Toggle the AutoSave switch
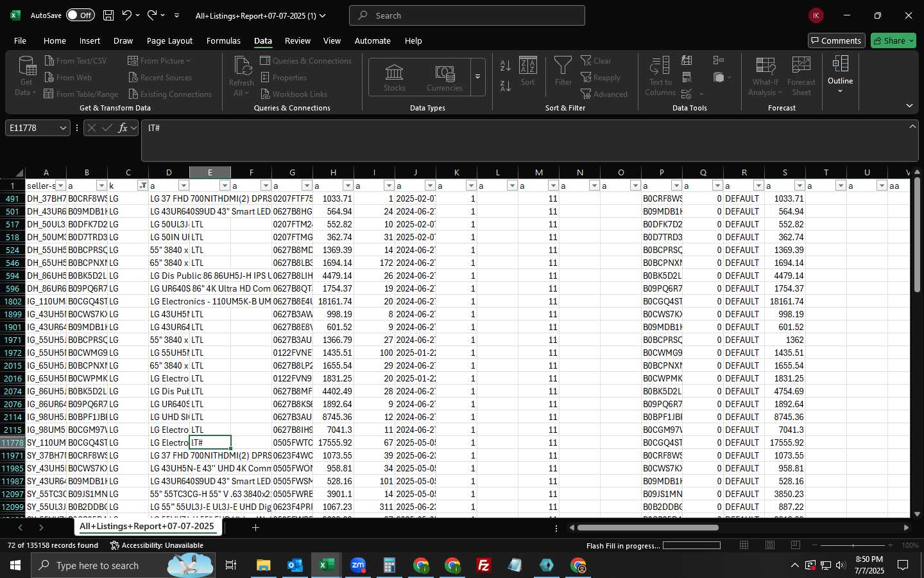924x578 pixels. 80,15
